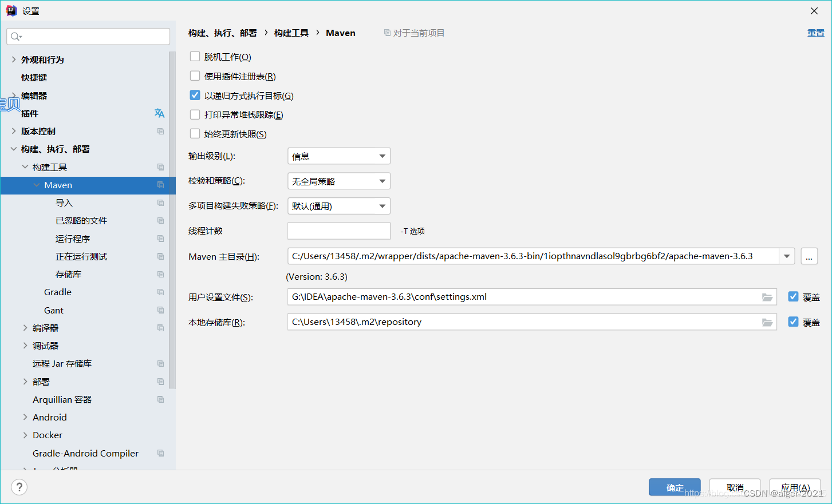Click 重置 reset link
Viewport: 832px width, 504px height.
tap(816, 33)
